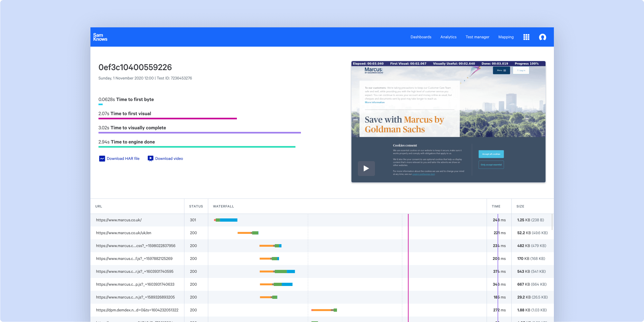Select the n.js?_=1589326893205 URL row
The height and width of the screenshot is (322, 644).
tap(135, 297)
